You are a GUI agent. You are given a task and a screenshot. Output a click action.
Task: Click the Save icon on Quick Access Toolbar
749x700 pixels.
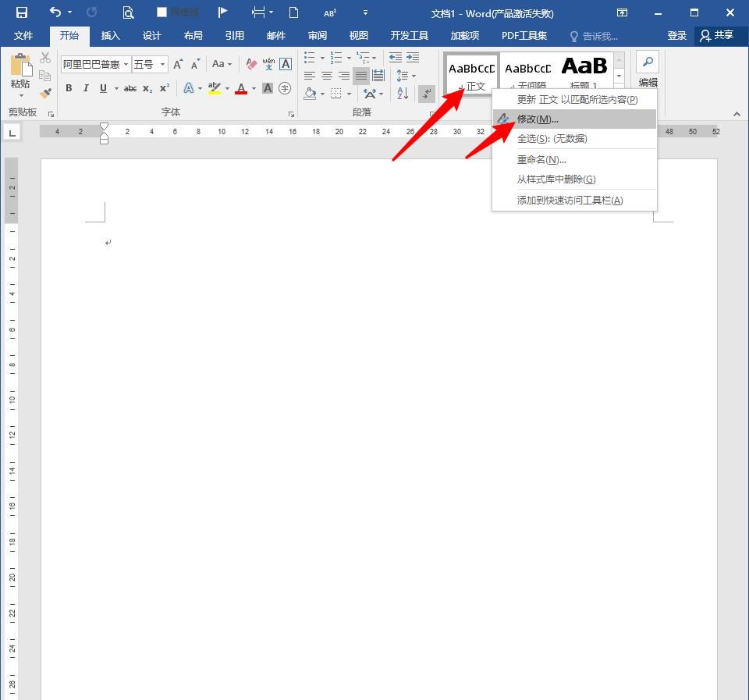pyautogui.click(x=21, y=12)
